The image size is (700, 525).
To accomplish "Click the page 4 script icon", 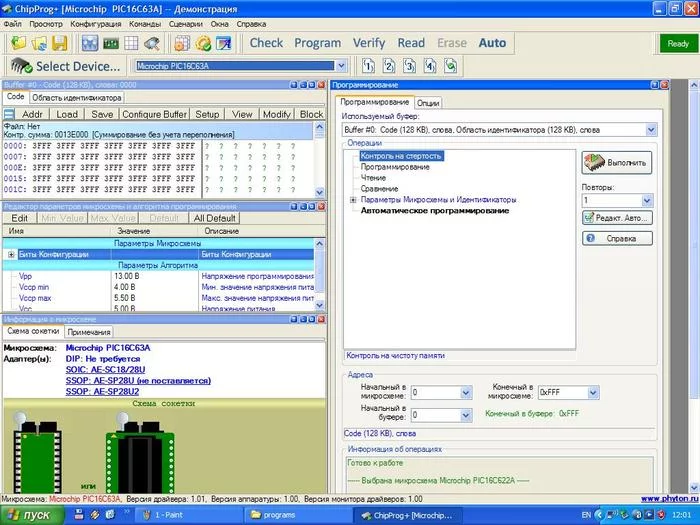I will tap(430, 66).
